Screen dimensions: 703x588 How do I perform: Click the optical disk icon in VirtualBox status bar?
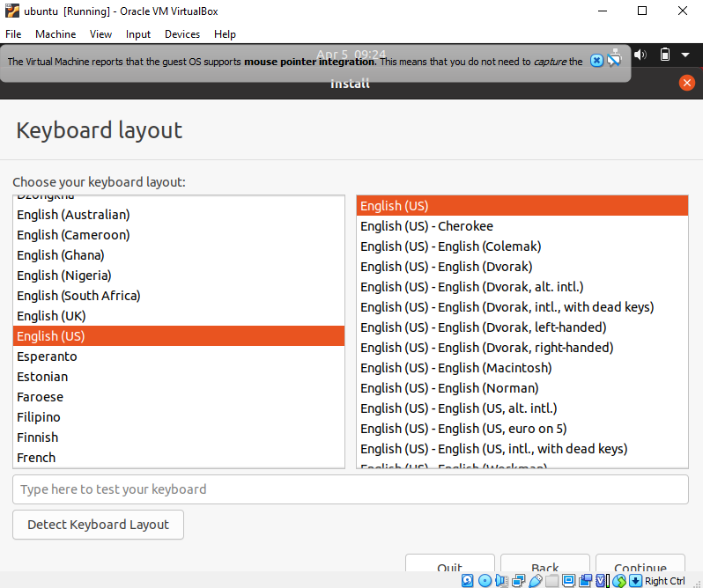click(x=485, y=581)
